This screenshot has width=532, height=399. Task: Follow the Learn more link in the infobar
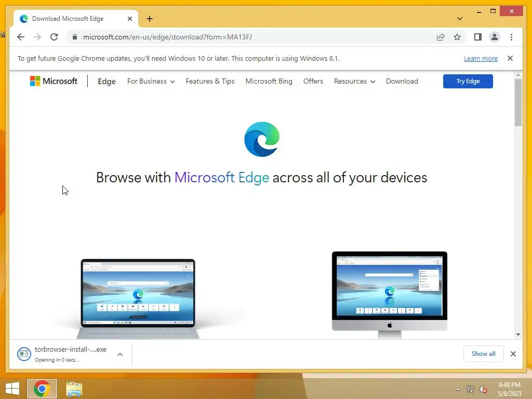[x=481, y=58]
